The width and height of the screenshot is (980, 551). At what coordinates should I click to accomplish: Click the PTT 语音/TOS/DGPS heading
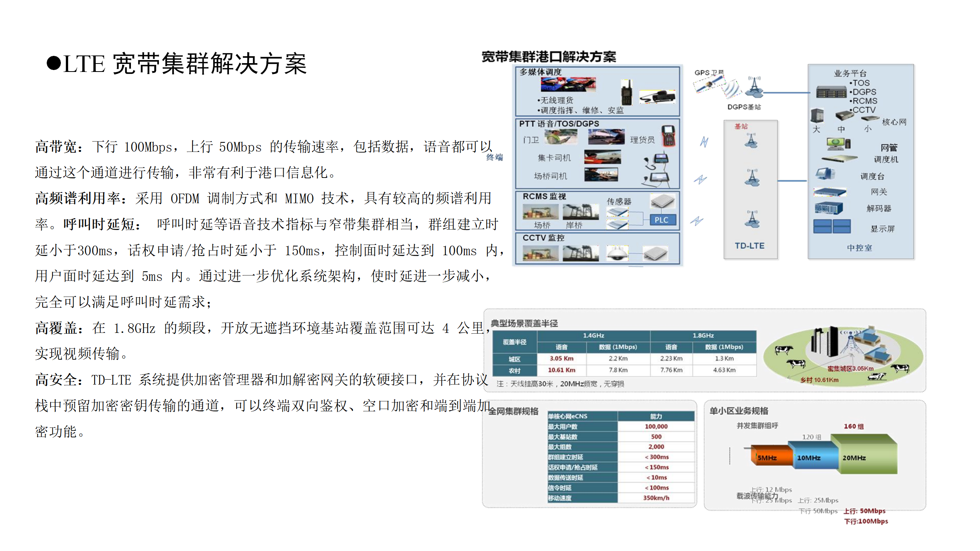pos(559,124)
